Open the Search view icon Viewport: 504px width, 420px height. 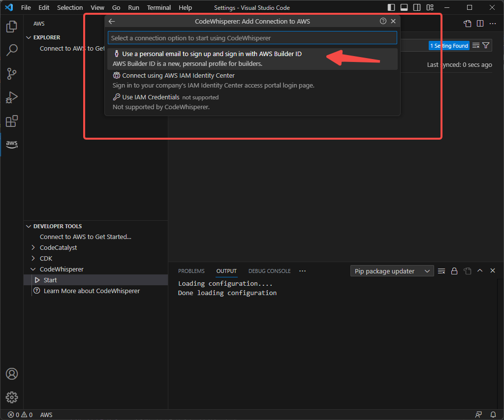12,50
